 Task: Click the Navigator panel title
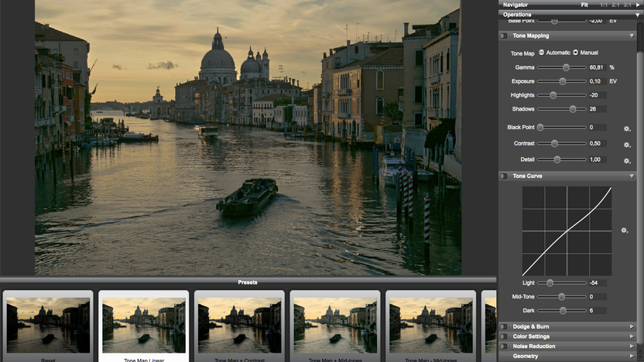[x=516, y=5]
